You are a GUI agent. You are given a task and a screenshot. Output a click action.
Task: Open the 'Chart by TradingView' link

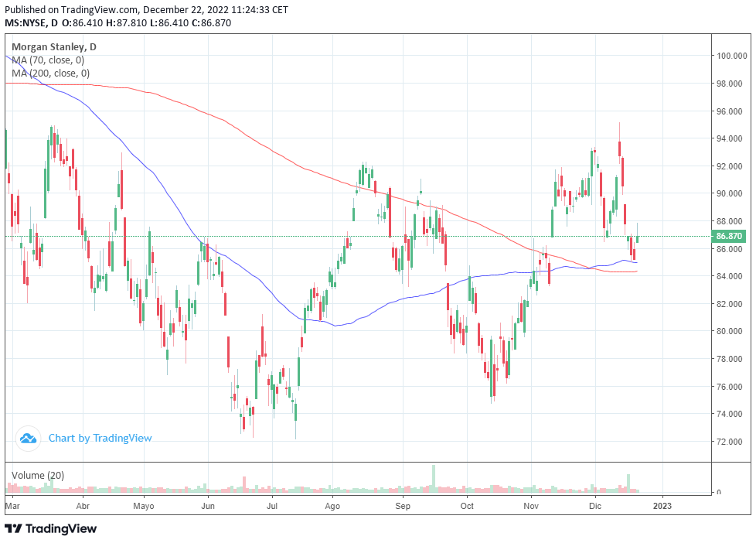point(100,439)
